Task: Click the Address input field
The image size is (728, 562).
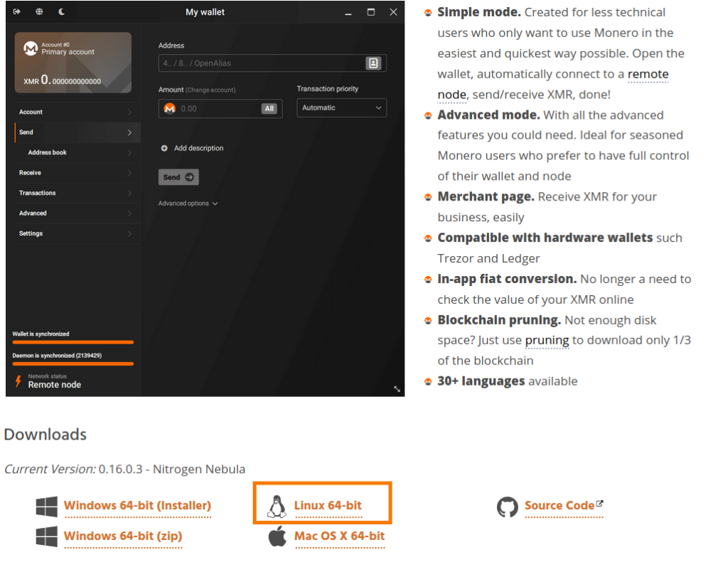Action: coord(272,63)
